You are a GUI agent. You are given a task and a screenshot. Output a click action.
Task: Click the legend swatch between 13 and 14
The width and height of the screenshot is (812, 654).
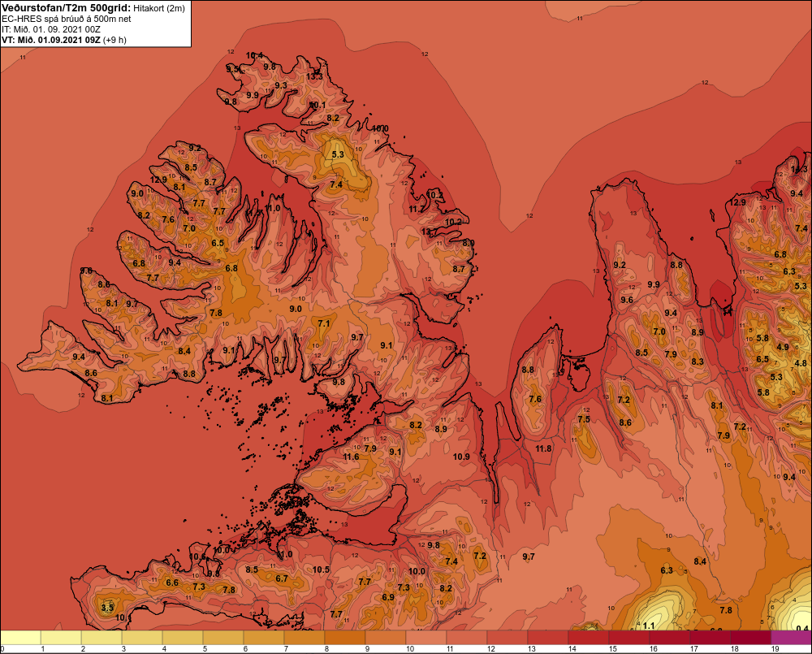[548, 638]
